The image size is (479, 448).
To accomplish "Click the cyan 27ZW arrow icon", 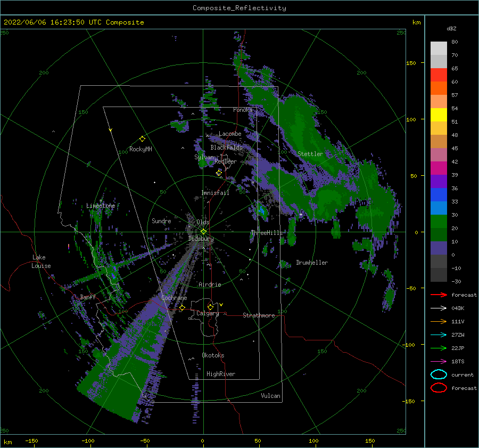I will point(439,335).
